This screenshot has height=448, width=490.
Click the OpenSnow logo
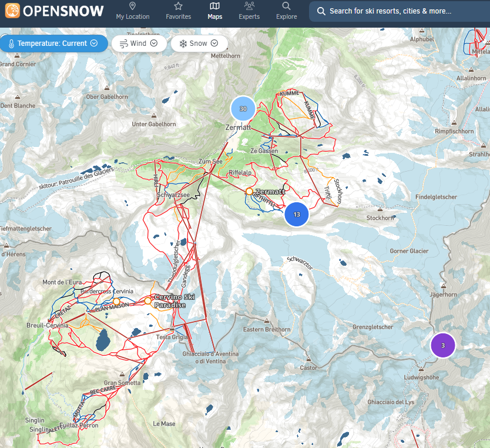coord(54,11)
